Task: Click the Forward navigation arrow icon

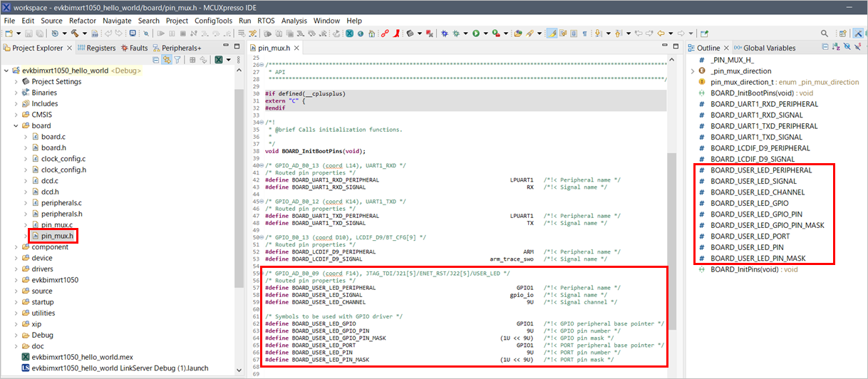Action: click(x=681, y=33)
